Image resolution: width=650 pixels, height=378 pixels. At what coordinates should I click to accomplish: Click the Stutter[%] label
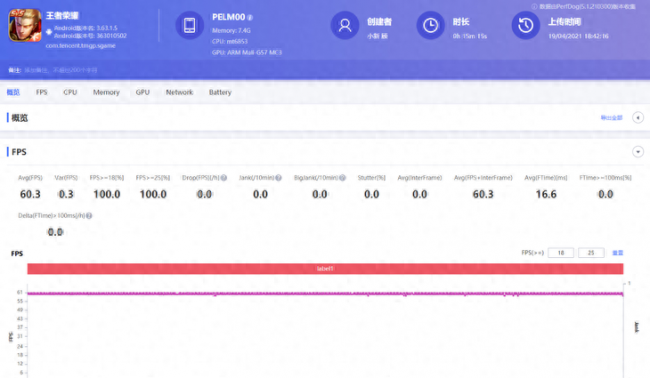(371, 178)
